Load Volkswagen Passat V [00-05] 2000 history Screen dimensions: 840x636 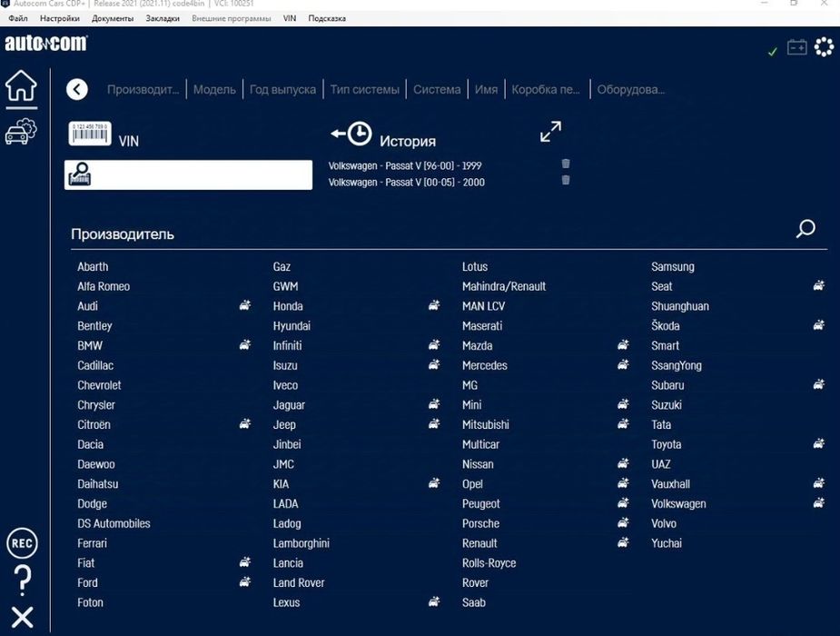click(x=407, y=183)
